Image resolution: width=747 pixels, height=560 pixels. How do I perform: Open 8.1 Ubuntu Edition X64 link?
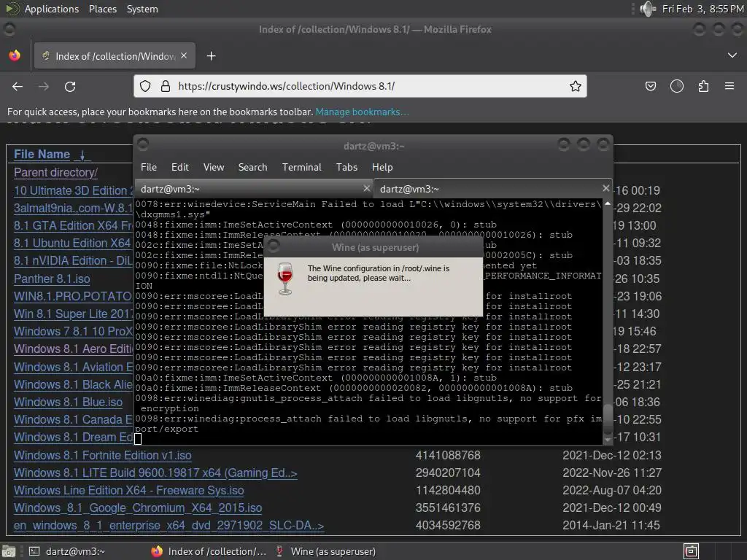[x=72, y=244]
